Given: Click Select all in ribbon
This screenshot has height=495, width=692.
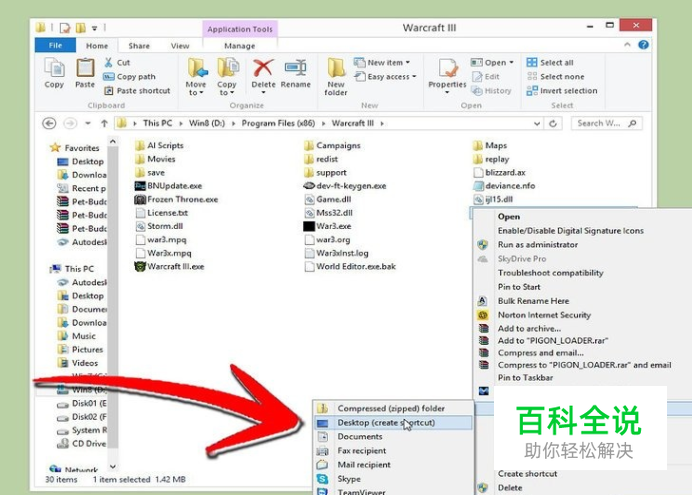Looking at the screenshot, I should pos(550,63).
